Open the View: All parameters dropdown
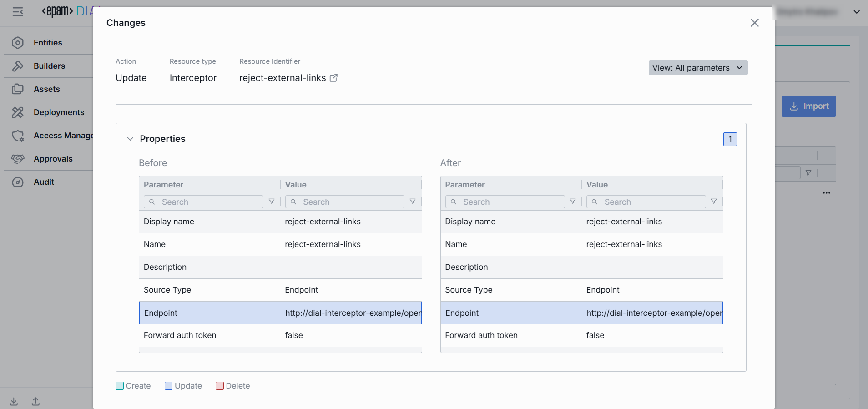 coord(697,68)
